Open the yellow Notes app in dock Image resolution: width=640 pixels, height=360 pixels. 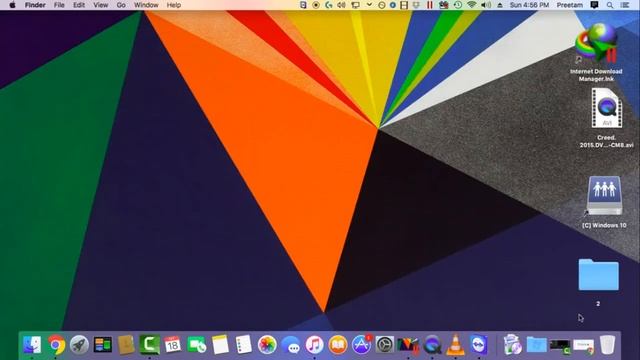point(220,345)
